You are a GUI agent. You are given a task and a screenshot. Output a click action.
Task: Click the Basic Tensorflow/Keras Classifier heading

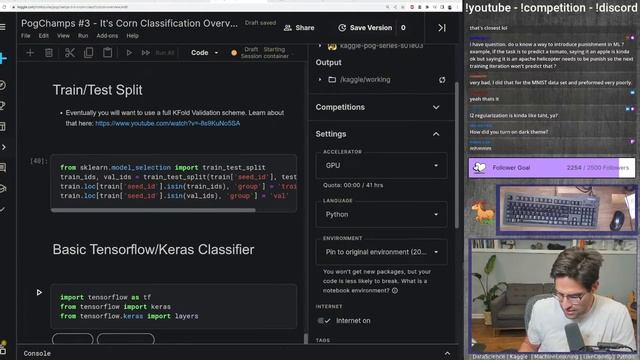(153, 249)
